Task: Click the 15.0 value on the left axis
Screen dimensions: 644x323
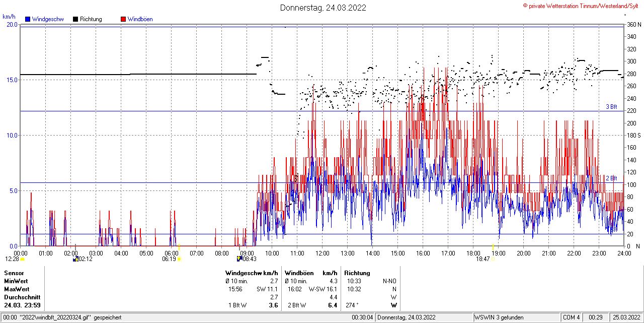Action: [x=12, y=80]
